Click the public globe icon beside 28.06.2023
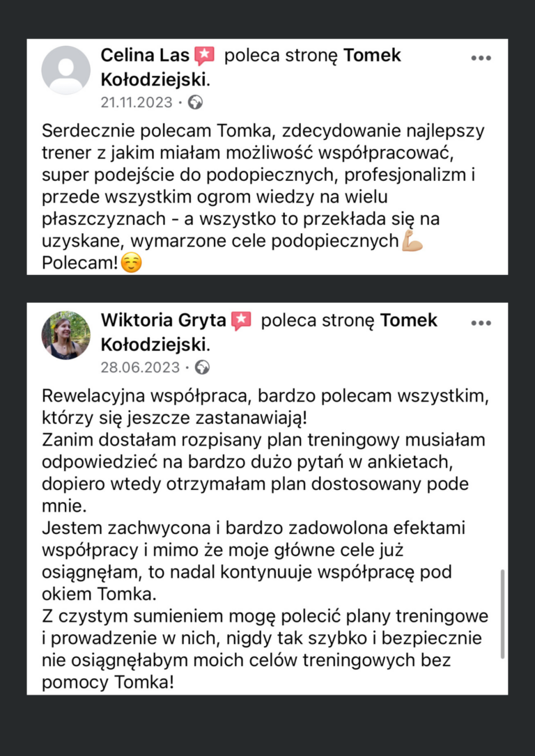The image size is (535, 756). pyautogui.click(x=203, y=368)
